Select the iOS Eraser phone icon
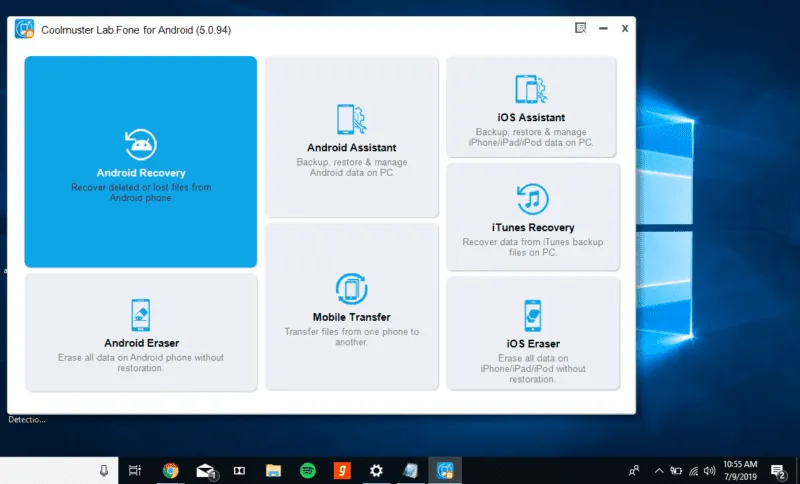 (x=533, y=316)
